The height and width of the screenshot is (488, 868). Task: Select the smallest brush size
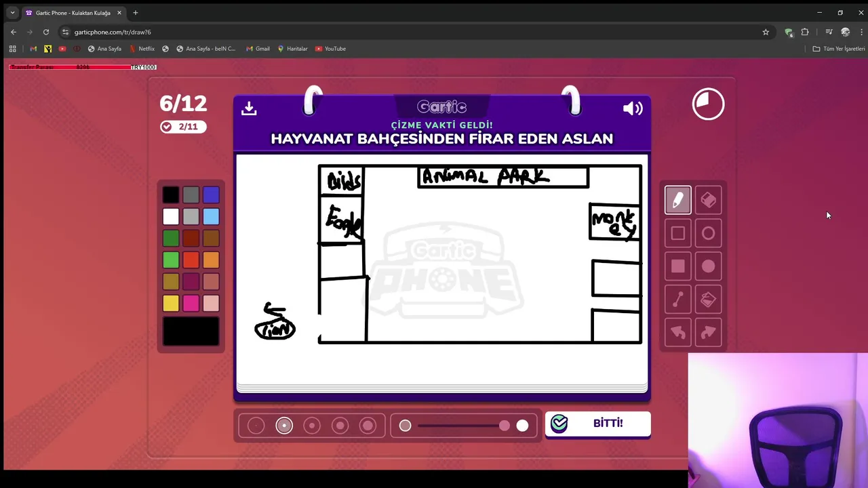pos(256,426)
